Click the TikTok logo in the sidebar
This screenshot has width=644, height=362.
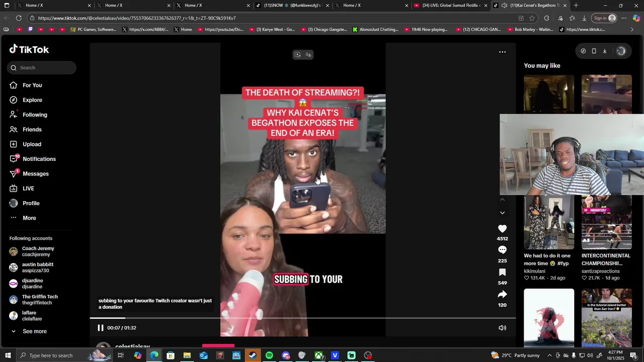[29, 49]
